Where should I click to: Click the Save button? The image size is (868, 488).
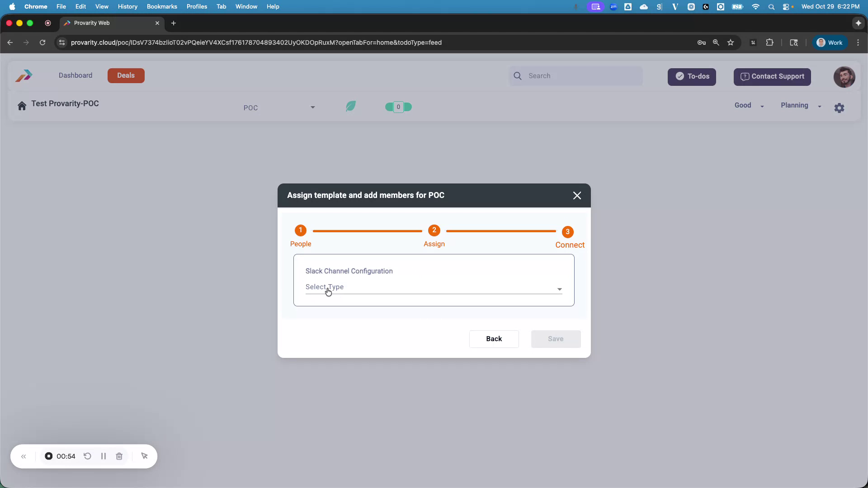point(555,339)
